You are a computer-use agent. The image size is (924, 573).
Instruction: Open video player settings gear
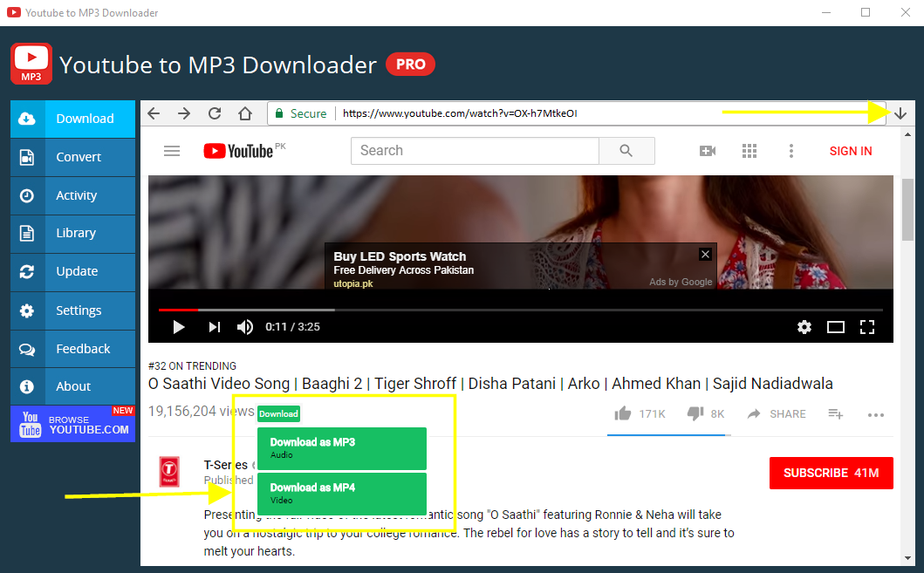click(x=804, y=327)
